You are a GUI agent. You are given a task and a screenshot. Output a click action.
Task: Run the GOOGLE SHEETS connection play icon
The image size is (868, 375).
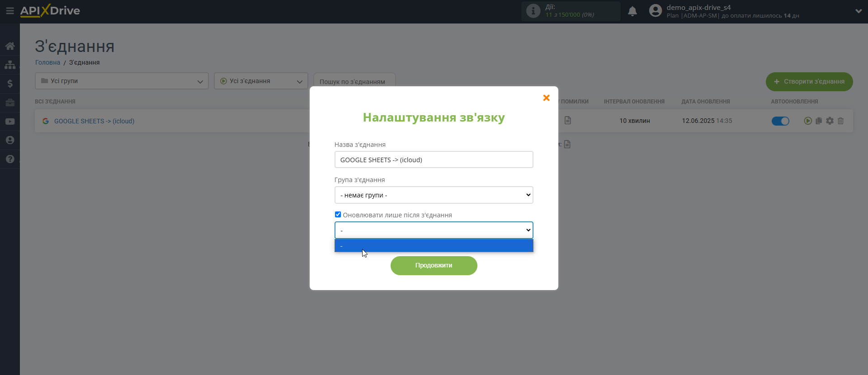(808, 121)
